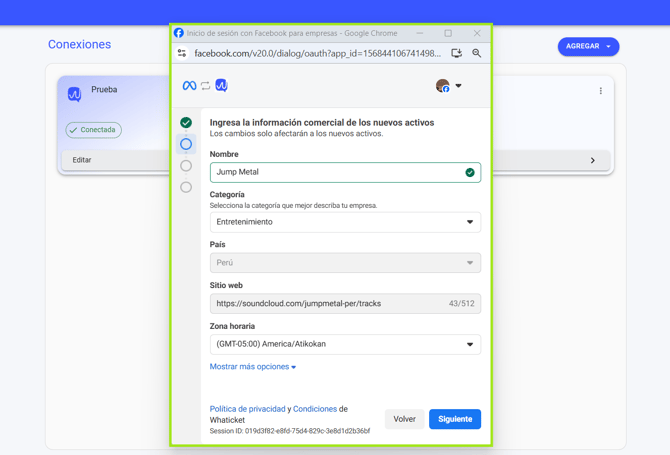670x455 pixels.
Task: Open the Categoría dropdown showing Entretenimiento
Action: (345, 222)
